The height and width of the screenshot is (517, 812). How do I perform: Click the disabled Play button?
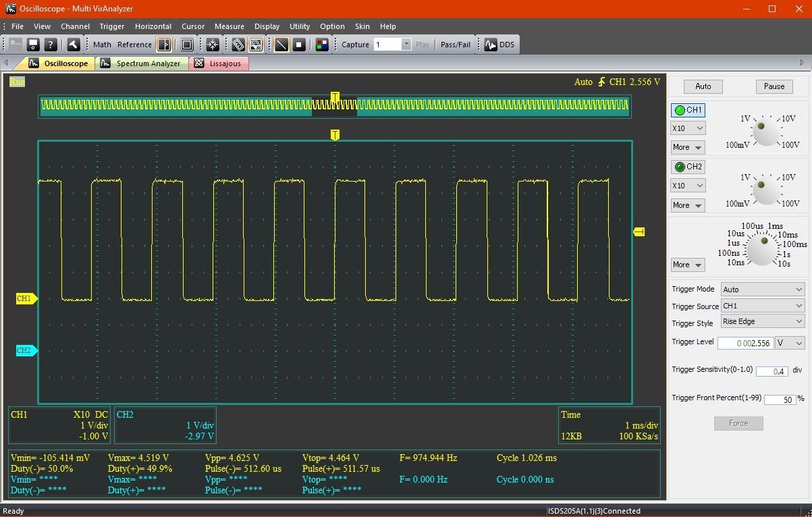coord(423,45)
